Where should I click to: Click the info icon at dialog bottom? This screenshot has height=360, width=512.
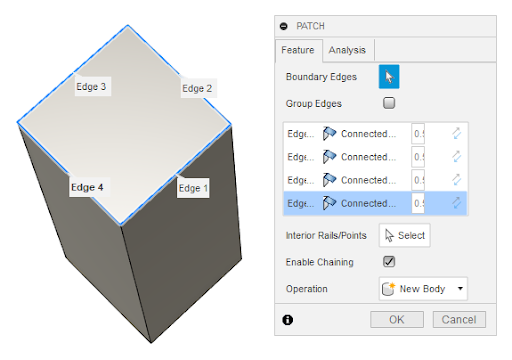[288, 320]
